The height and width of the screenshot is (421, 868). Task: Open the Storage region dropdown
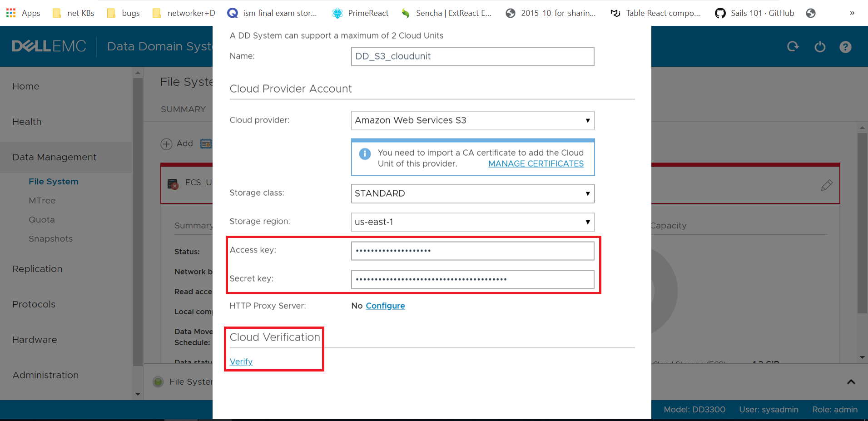[x=473, y=222]
